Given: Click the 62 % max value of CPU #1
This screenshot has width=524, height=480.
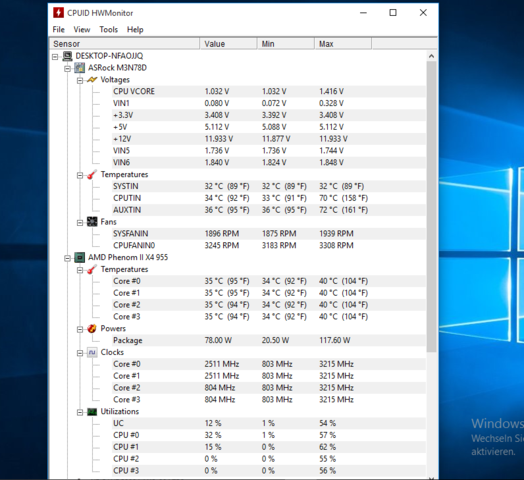Looking at the screenshot, I should (x=327, y=447).
